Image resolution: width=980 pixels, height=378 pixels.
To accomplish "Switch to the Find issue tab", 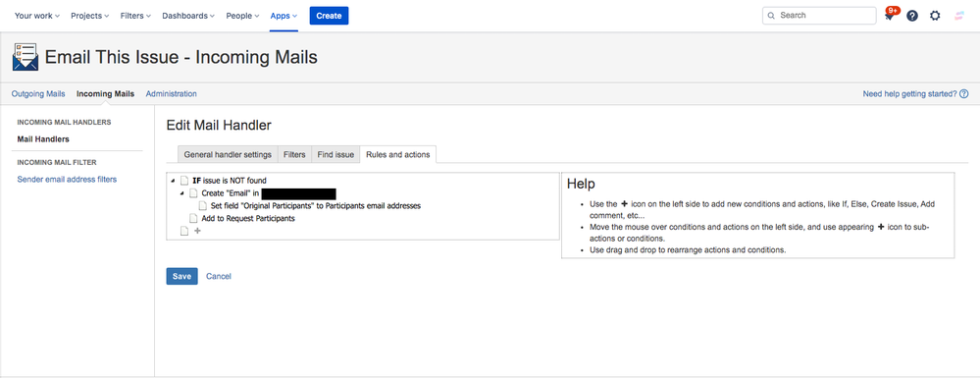I will (335, 154).
